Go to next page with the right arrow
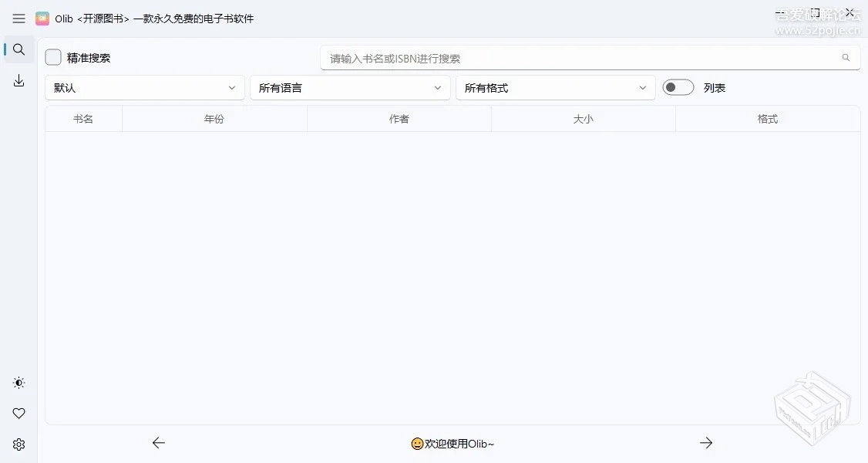 pos(706,442)
